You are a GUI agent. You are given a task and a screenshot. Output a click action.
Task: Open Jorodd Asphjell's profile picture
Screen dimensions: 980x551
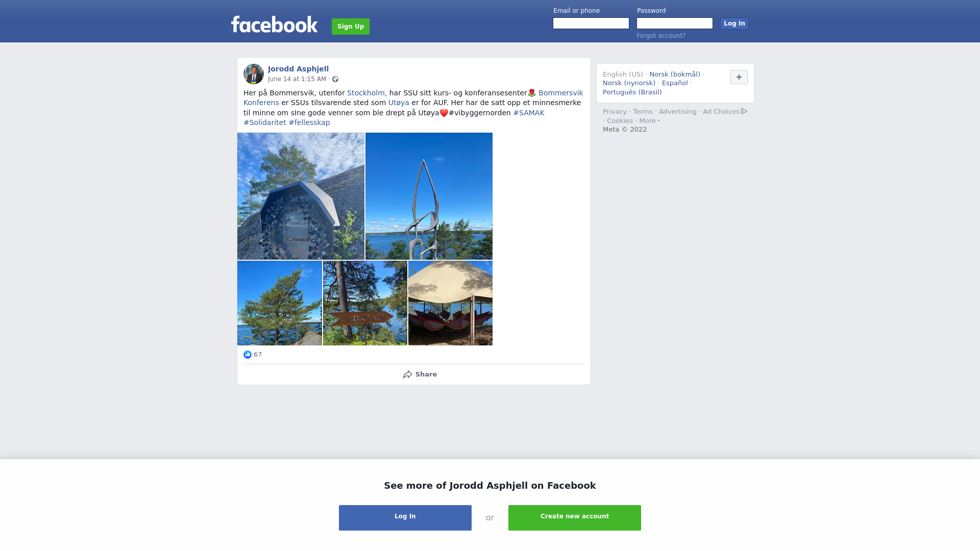tap(254, 74)
